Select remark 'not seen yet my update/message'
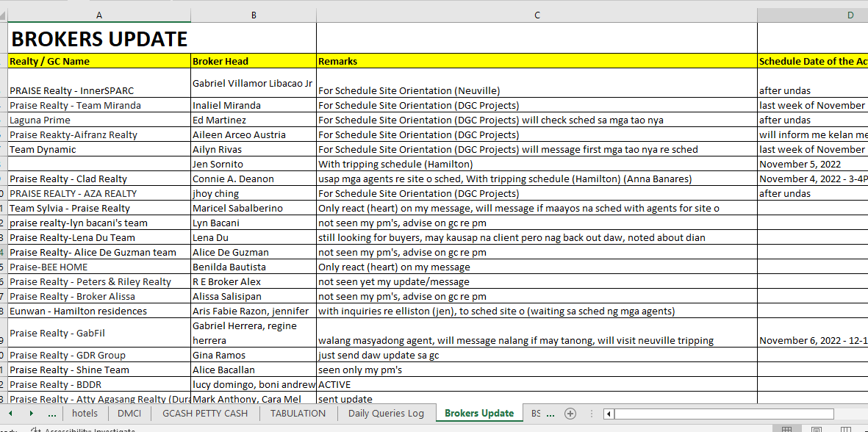The height and width of the screenshot is (432, 868). (x=537, y=281)
